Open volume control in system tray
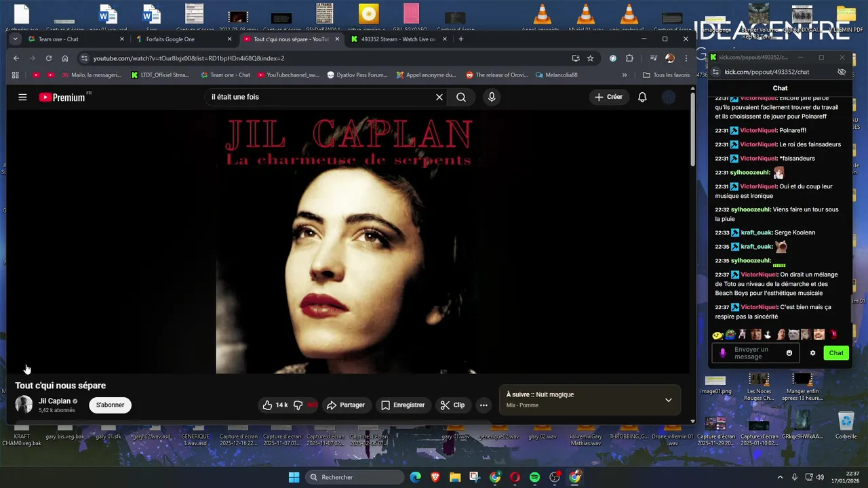868x488 pixels. [x=820, y=477]
